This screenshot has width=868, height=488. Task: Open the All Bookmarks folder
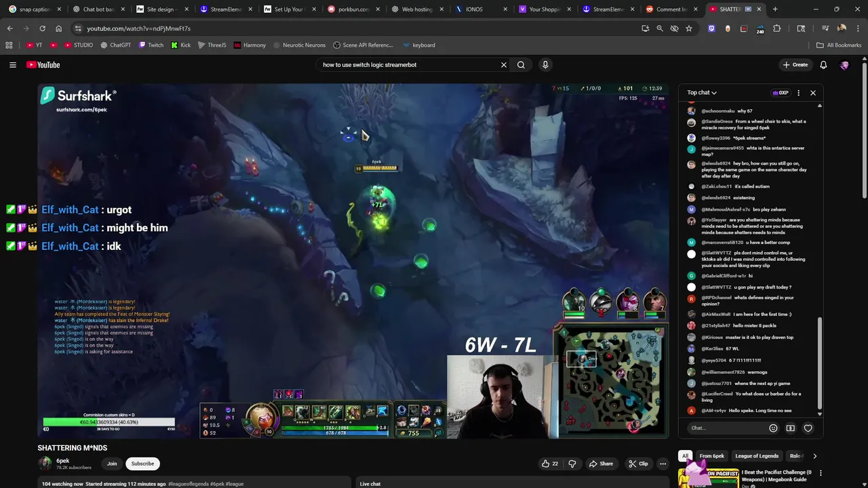click(839, 45)
